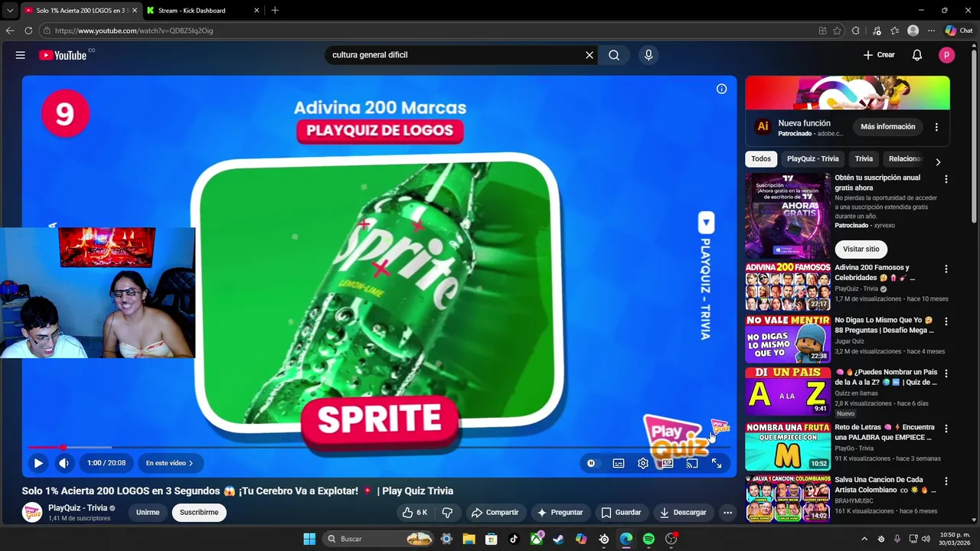This screenshot has height=551, width=980.
Task: Open the account avatar menu
Action: tap(947, 55)
